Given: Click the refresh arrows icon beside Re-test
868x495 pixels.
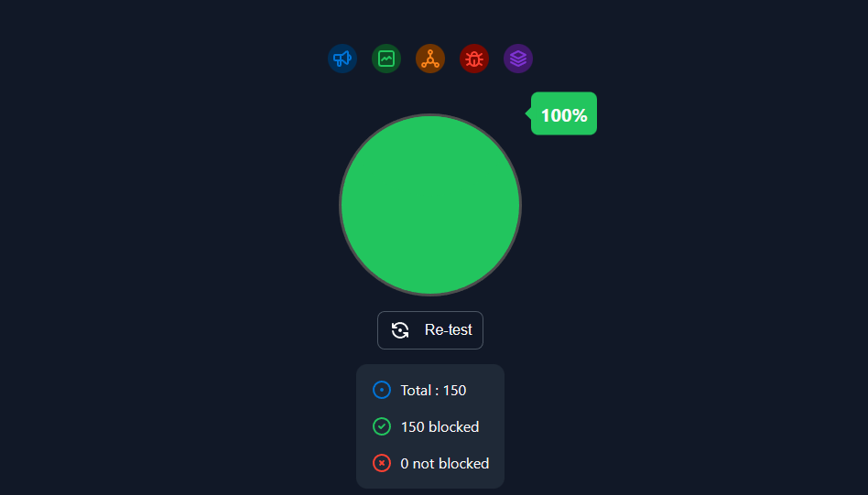Looking at the screenshot, I should pyautogui.click(x=400, y=330).
